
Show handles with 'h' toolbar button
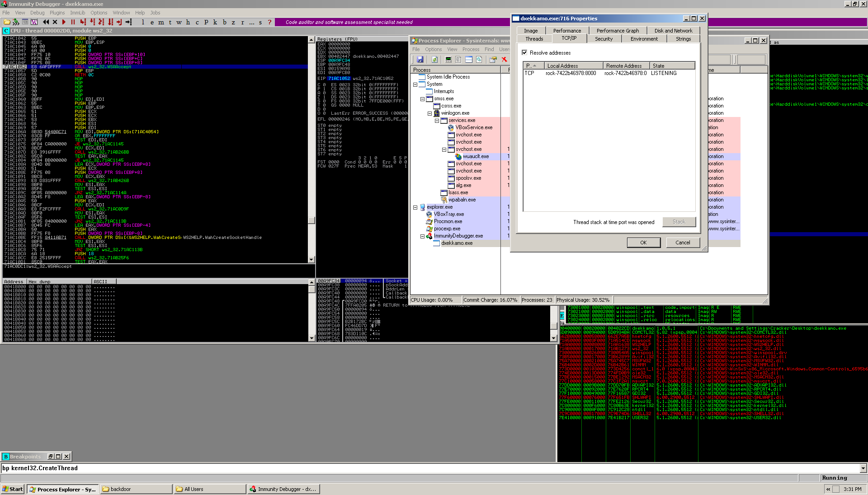pos(188,22)
